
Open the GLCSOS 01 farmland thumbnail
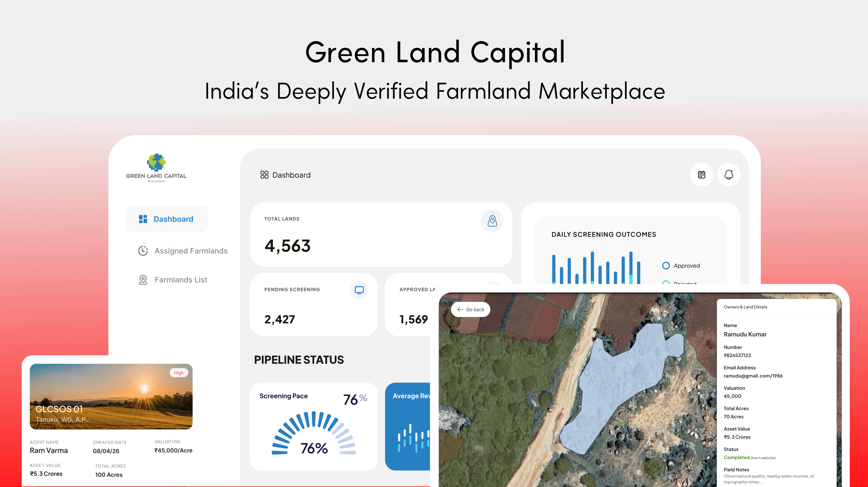coord(111,396)
